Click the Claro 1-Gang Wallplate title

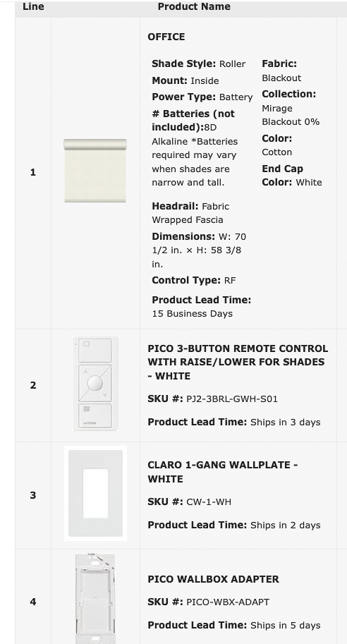223,472
